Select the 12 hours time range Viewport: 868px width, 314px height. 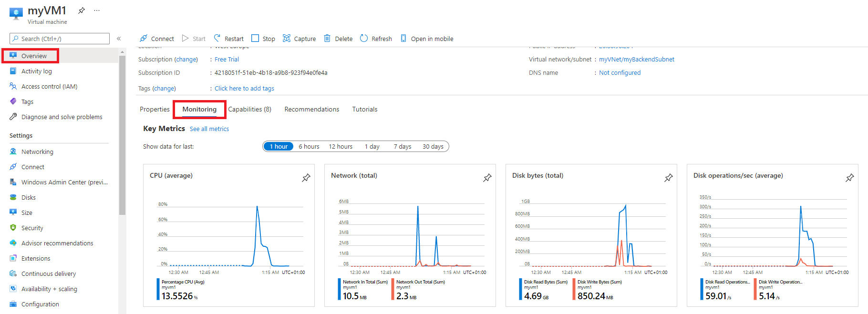[x=341, y=146]
